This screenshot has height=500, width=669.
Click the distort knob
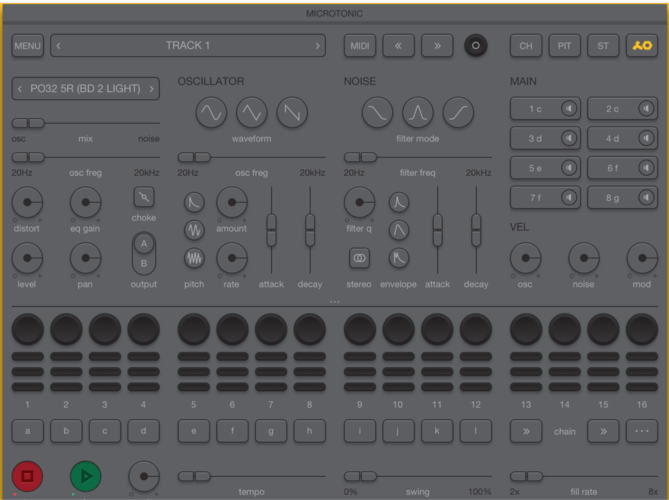point(27,202)
